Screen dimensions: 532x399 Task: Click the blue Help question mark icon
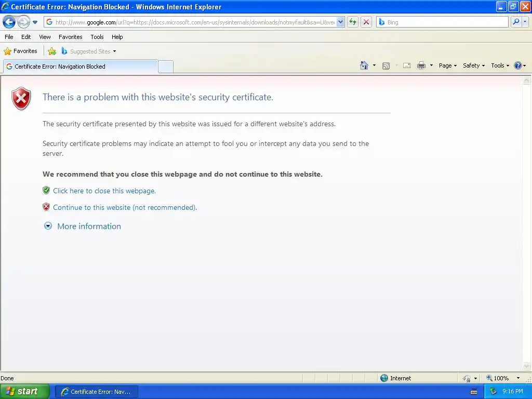click(518, 65)
